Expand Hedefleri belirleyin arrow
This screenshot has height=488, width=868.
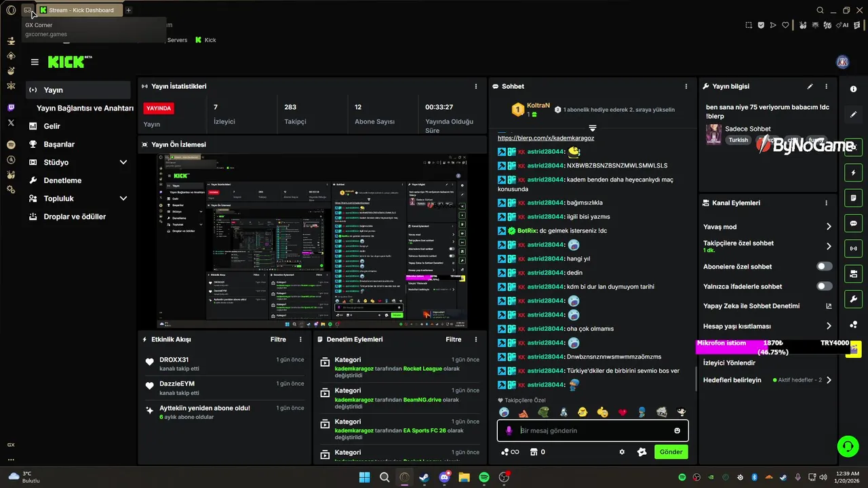[x=828, y=380]
